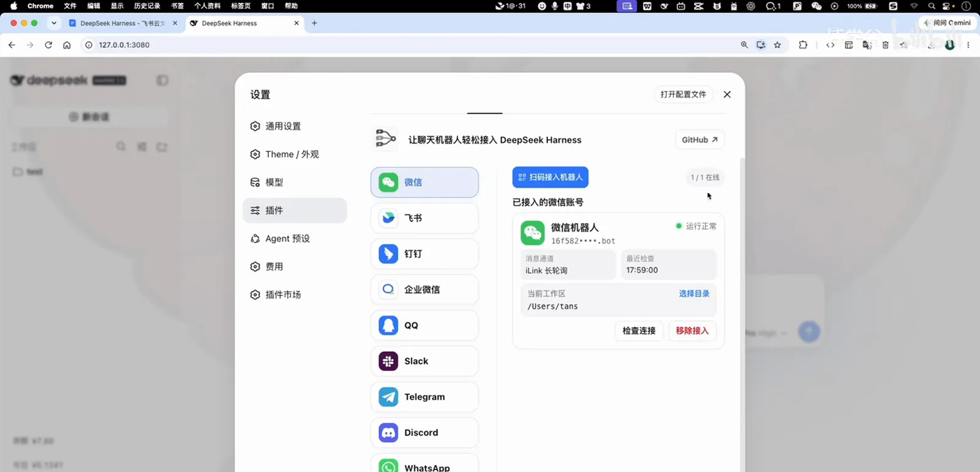Click 16f582••••.bot account ID

click(582, 241)
